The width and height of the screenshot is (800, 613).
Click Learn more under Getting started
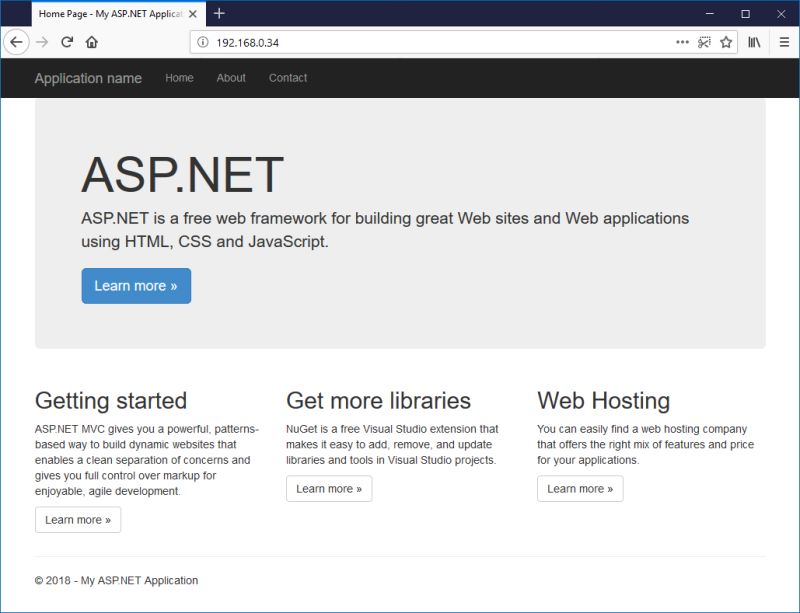pos(78,519)
